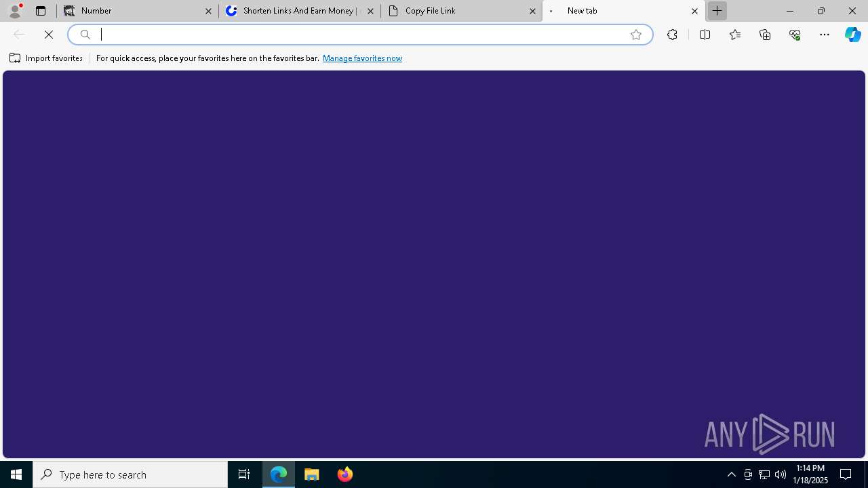Open the Extensions puzzle icon
The image size is (868, 488).
(672, 35)
